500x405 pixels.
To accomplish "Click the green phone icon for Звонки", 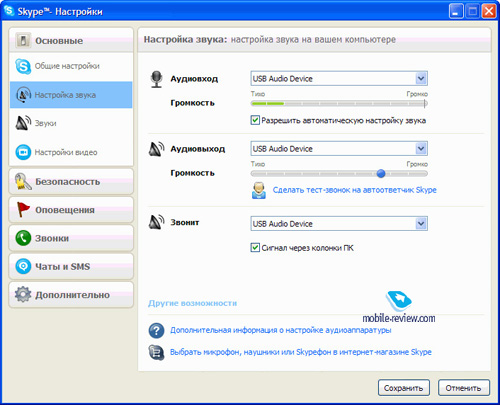I will (23, 238).
